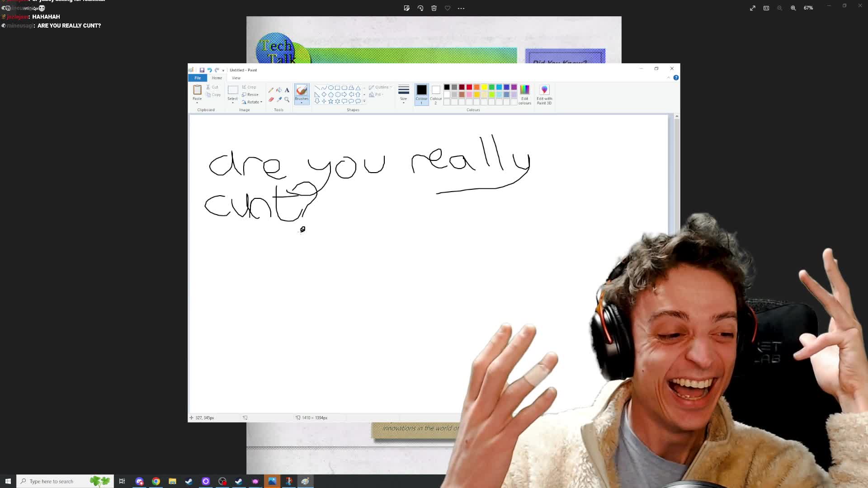Click the Undo arrow in Paint's title bar
This screenshot has width=868, height=488.
(209, 70)
